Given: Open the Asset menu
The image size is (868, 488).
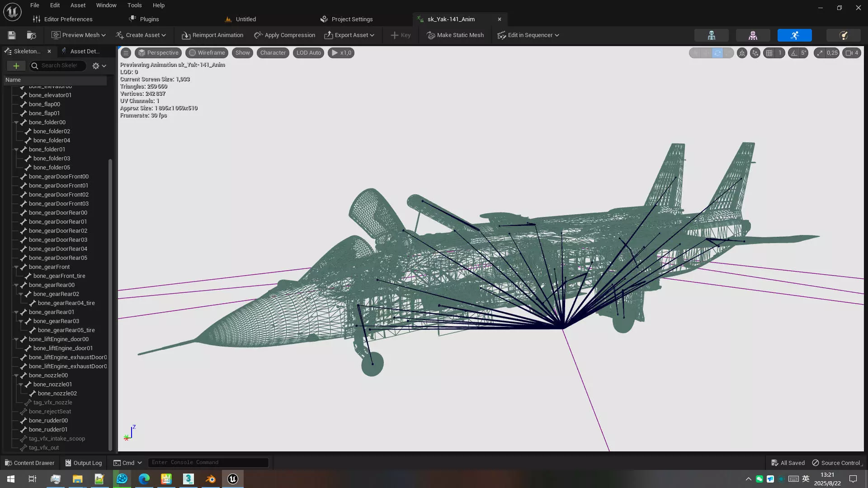Looking at the screenshot, I should (78, 5).
